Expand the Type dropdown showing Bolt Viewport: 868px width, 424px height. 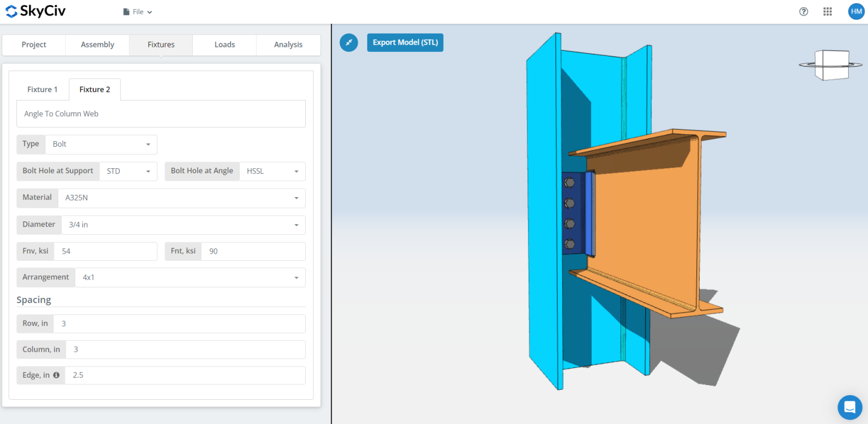tap(101, 145)
